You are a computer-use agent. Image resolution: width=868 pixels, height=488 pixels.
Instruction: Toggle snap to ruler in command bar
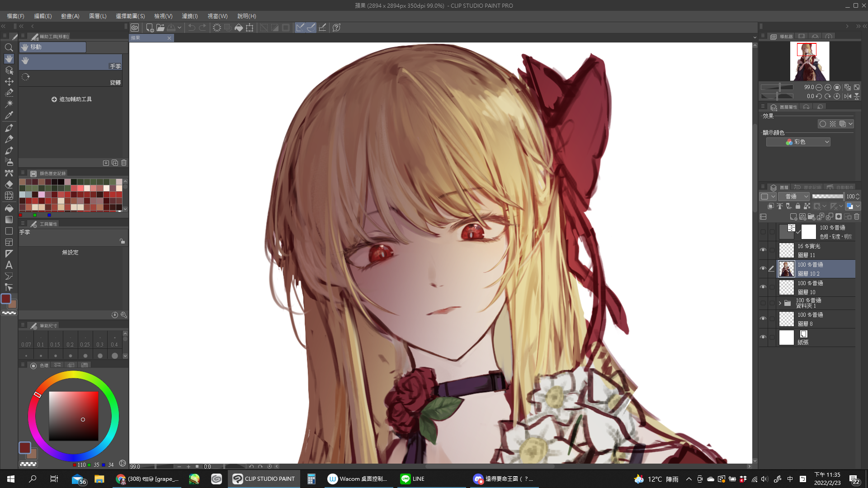point(300,28)
